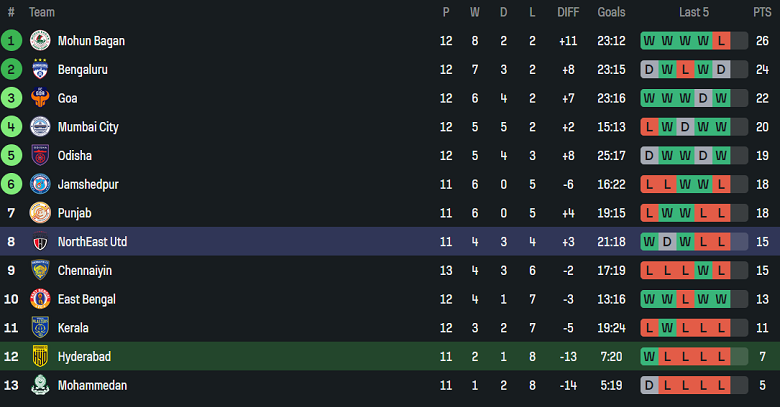This screenshot has width=780, height=407.
Task: Click Bengaluru's first draw form badge
Action: [650, 70]
